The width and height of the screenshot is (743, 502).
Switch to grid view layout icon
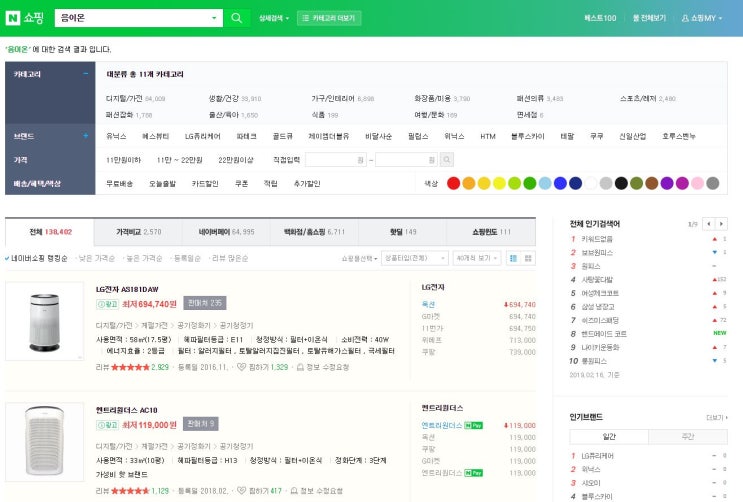tap(528, 258)
